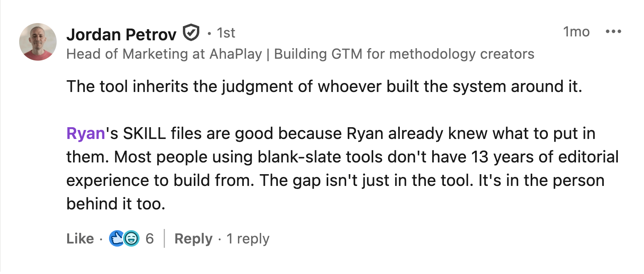Like Jordan Petrov's comment

coord(80,238)
